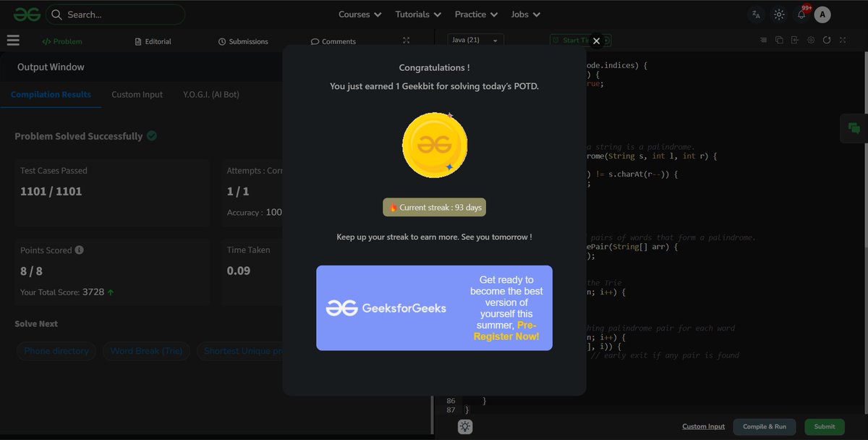Submit the solution with Submit button
Image resolution: width=868 pixels, height=440 pixels.
(825, 427)
